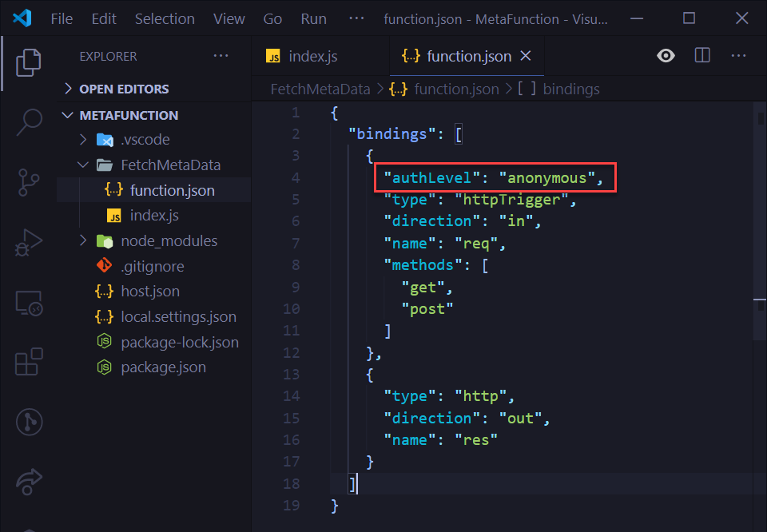Open the Explorer pane actions ellipsis
This screenshot has height=532, width=767.
tap(221, 56)
